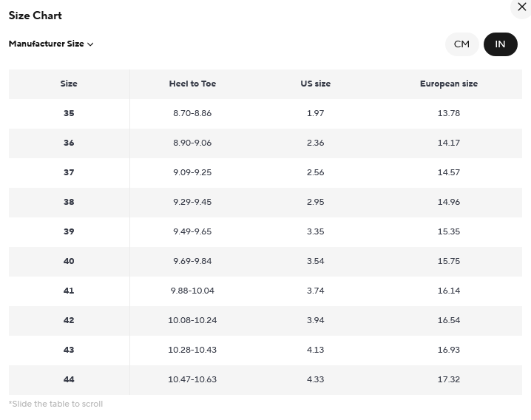The width and height of the screenshot is (531, 420).
Task: Expand the Manufacturer Size dropdown
Action: [51, 44]
